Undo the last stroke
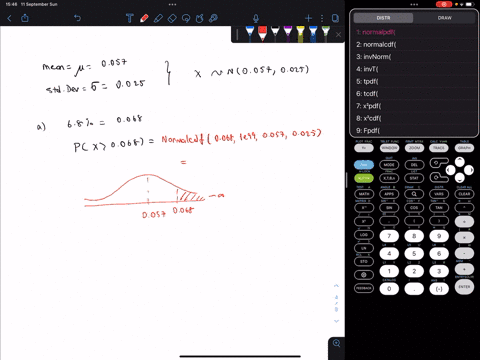The width and height of the screenshot is (480, 360). (x=77, y=18)
